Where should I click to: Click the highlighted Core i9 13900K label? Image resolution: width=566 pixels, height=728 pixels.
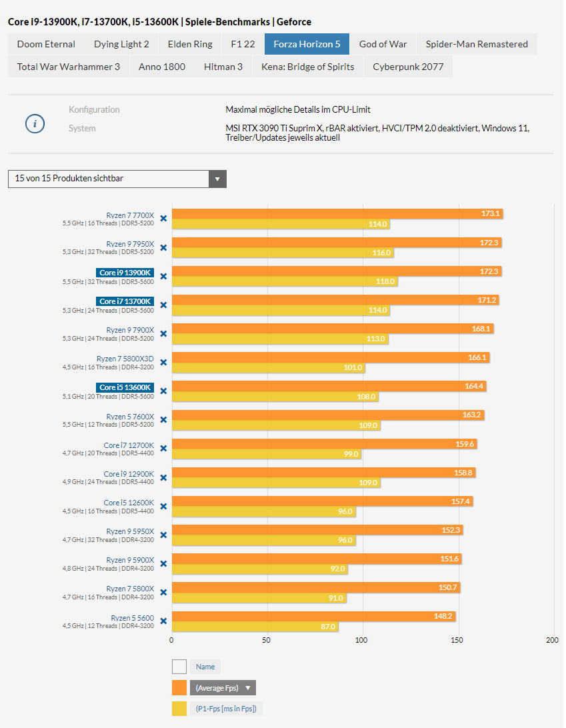125,273
